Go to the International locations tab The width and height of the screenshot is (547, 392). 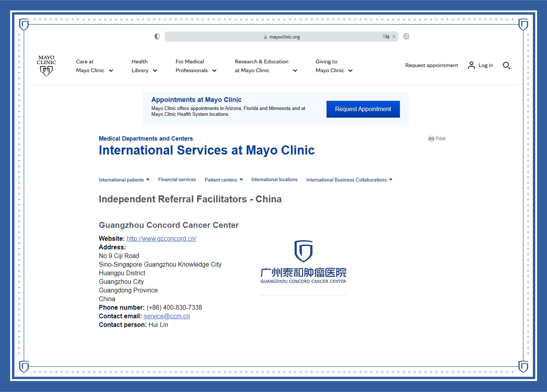point(274,180)
